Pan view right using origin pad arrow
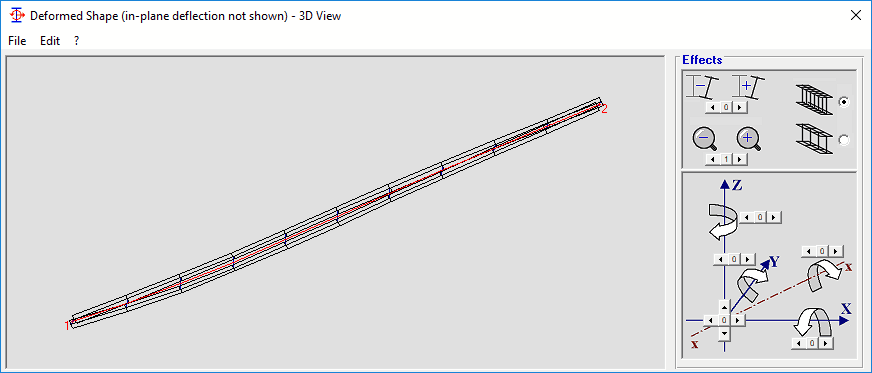872x373 pixels. tap(738, 320)
